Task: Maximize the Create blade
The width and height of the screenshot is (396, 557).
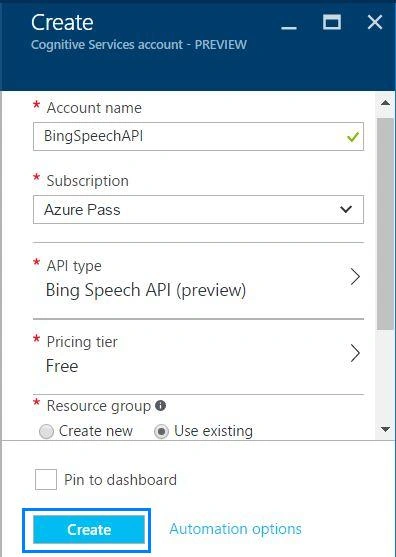Action: [x=332, y=22]
